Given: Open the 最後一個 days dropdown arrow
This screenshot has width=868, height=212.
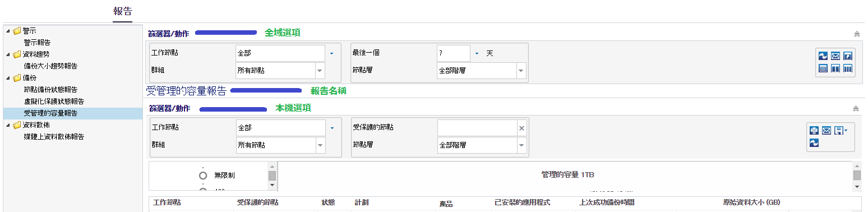Looking at the screenshot, I should click(477, 53).
